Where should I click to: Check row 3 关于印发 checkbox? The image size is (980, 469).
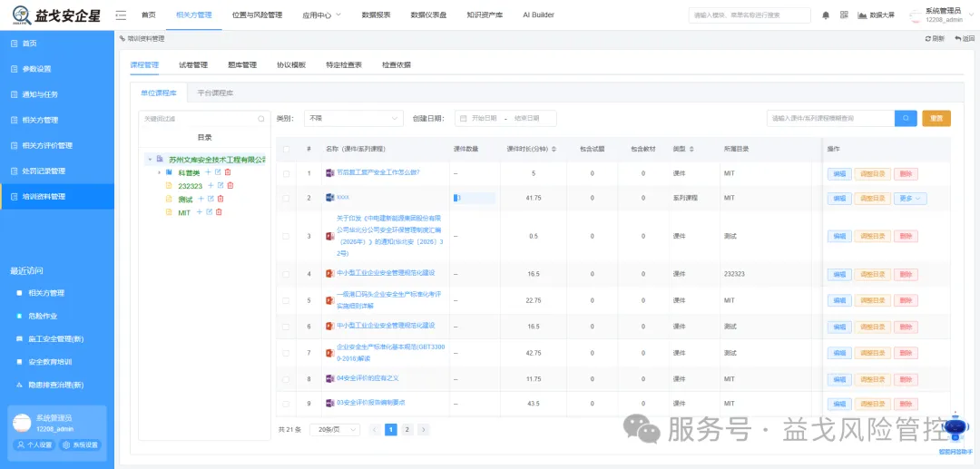tap(286, 237)
